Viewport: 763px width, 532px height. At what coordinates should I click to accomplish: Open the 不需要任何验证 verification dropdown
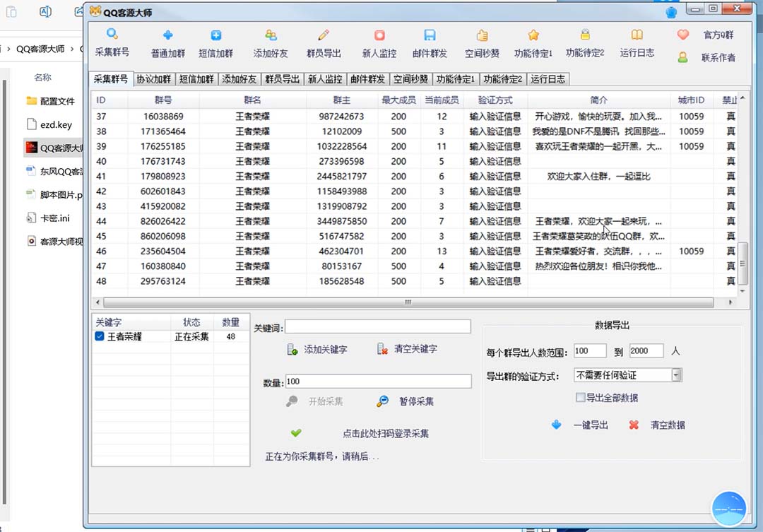(x=677, y=374)
